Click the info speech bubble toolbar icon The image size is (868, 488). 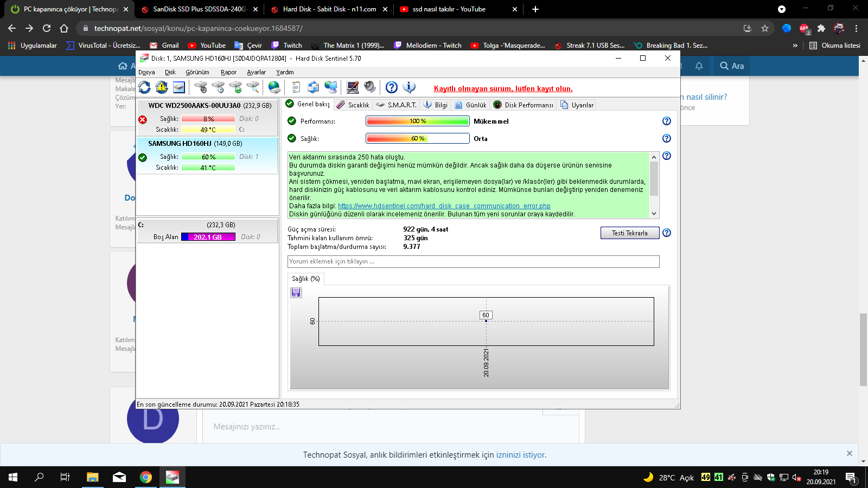coord(409,87)
